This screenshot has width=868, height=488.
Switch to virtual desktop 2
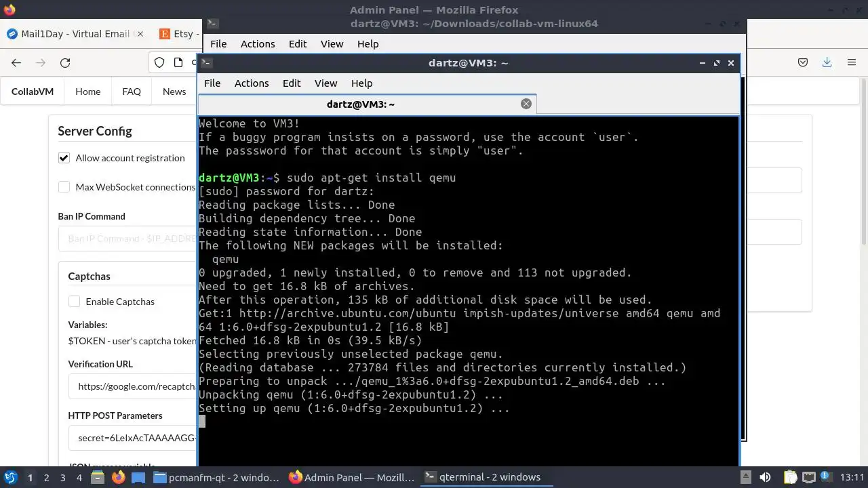point(46,477)
